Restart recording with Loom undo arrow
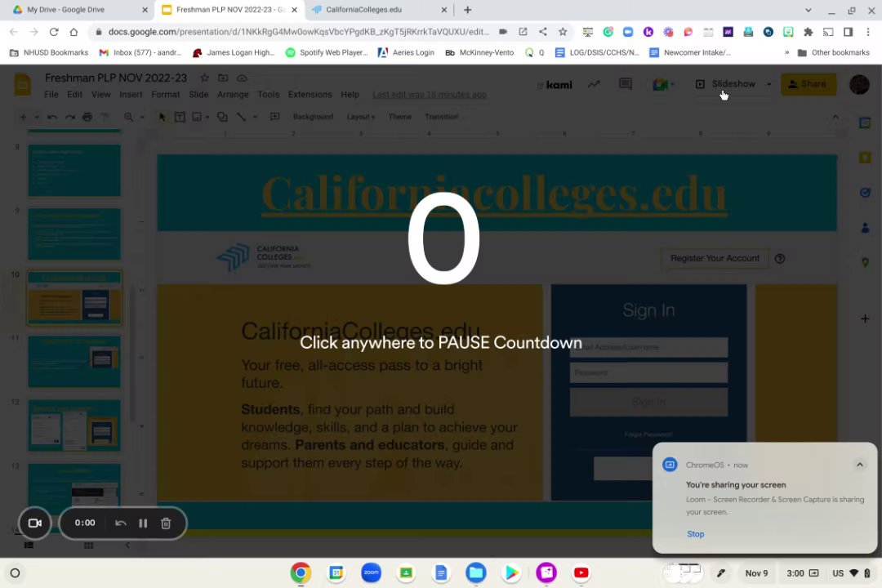The image size is (882, 588). pos(120,523)
